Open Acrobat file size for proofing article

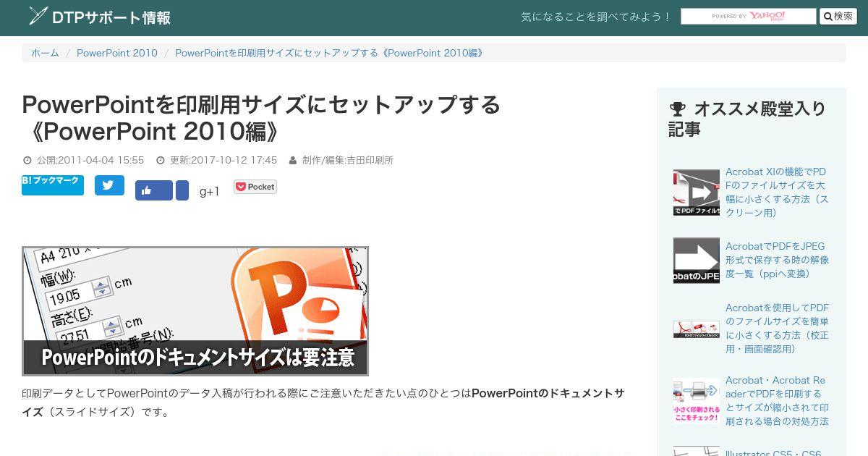(777, 328)
